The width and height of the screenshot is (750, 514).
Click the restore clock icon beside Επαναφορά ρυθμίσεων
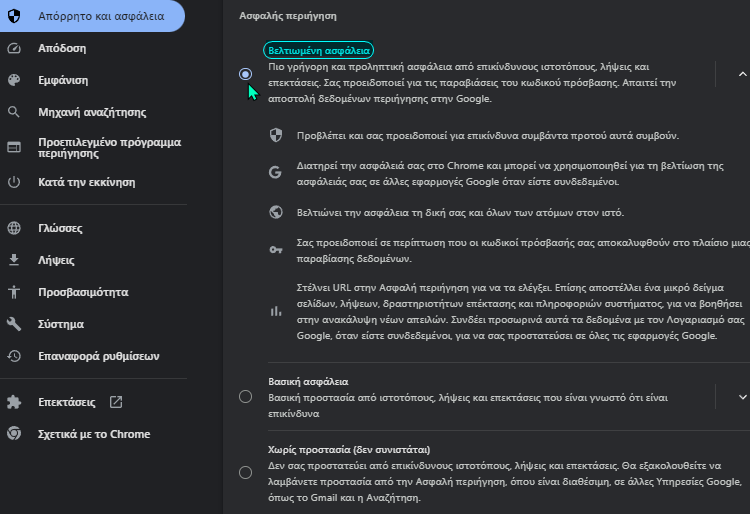point(14,356)
